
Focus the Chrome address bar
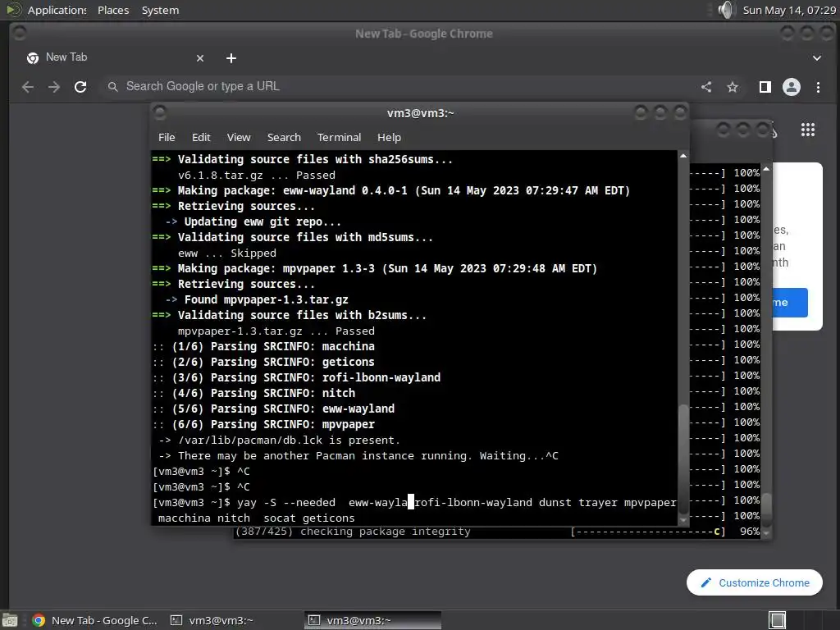coord(396,86)
